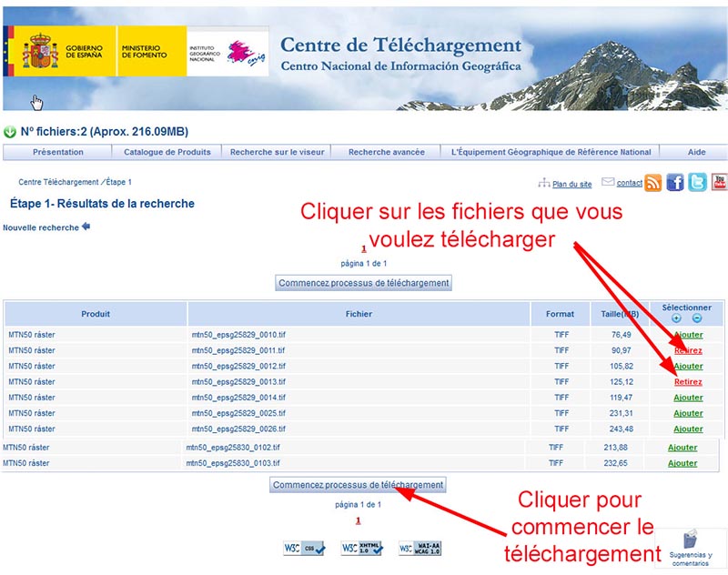Open the Facebook icon
Image resolution: width=728 pixels, height=575 pixels.
(x=675, y=183)
